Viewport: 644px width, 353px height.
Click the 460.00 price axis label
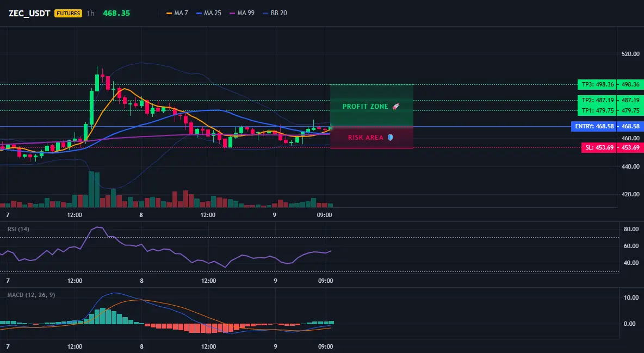630,138
